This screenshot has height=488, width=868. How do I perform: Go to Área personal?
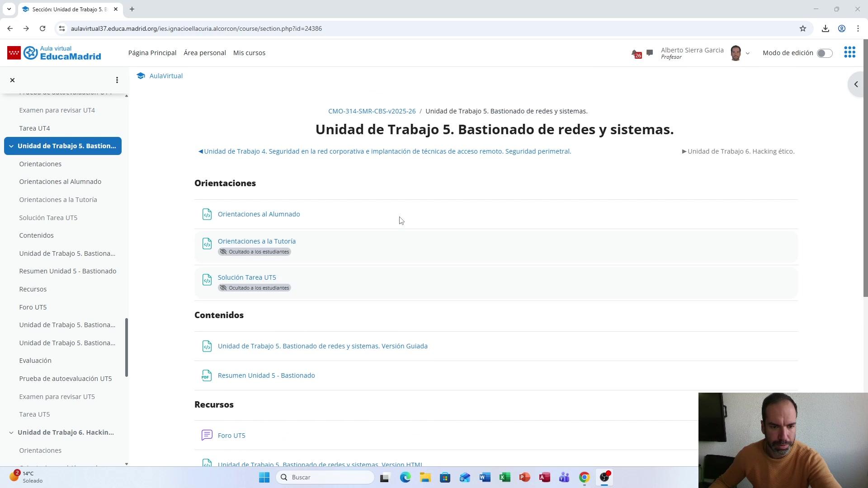[x=204, y=53]
